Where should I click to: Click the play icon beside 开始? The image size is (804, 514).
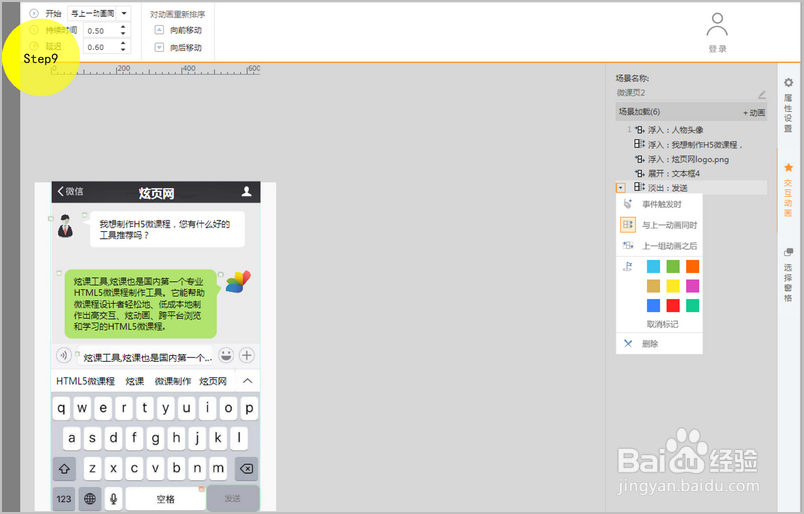click(x=34, y=13)
